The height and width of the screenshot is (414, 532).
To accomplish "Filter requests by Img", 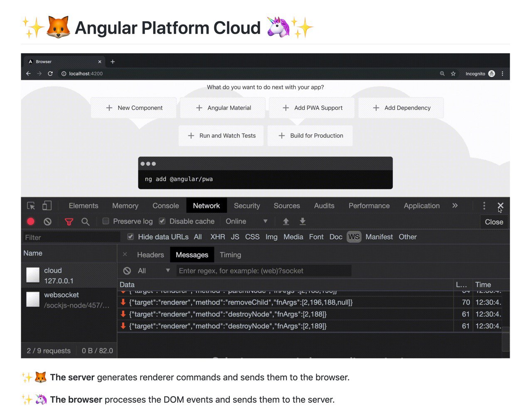I will click(271, 237).
